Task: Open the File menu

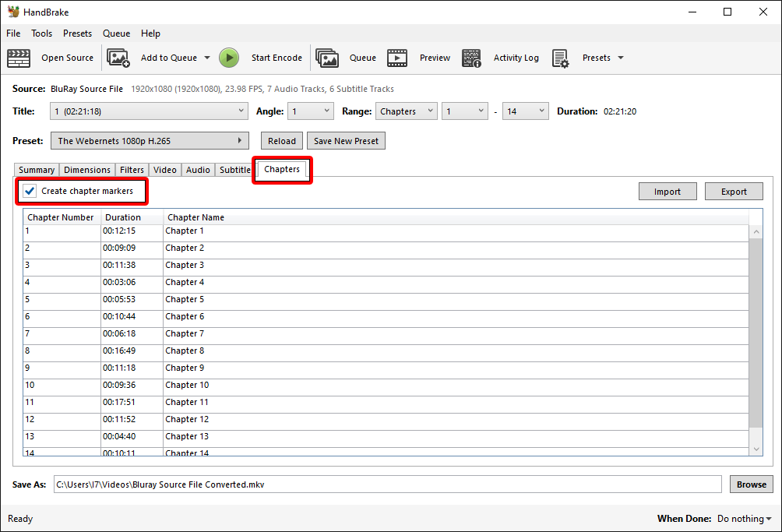Action: [x=13, y=33]
